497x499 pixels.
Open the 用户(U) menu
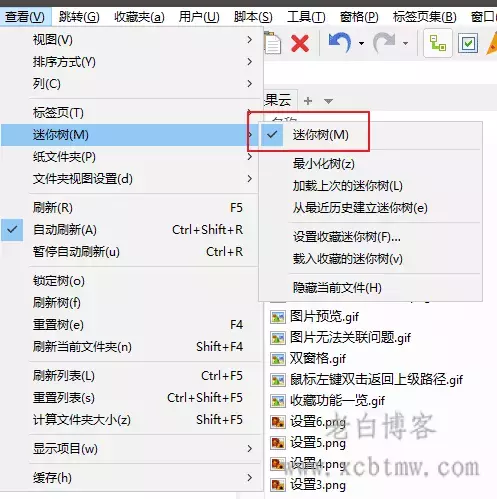pos(199,17)
